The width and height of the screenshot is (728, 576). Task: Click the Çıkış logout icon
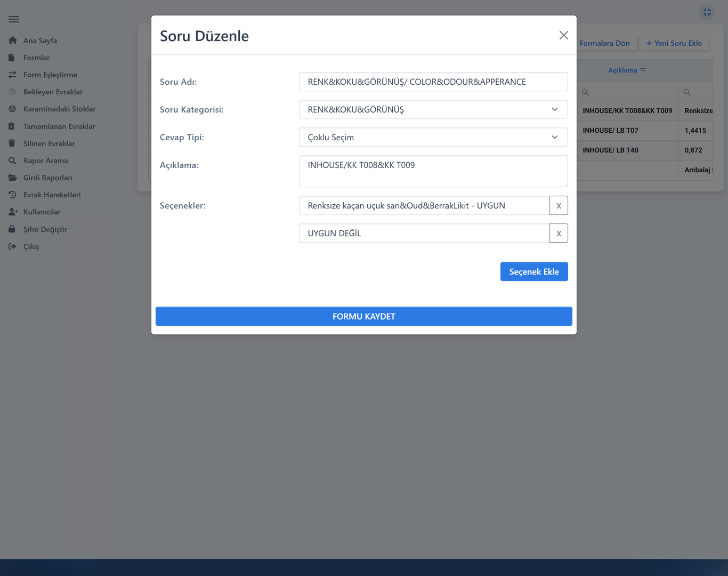[x=12, y=246]
